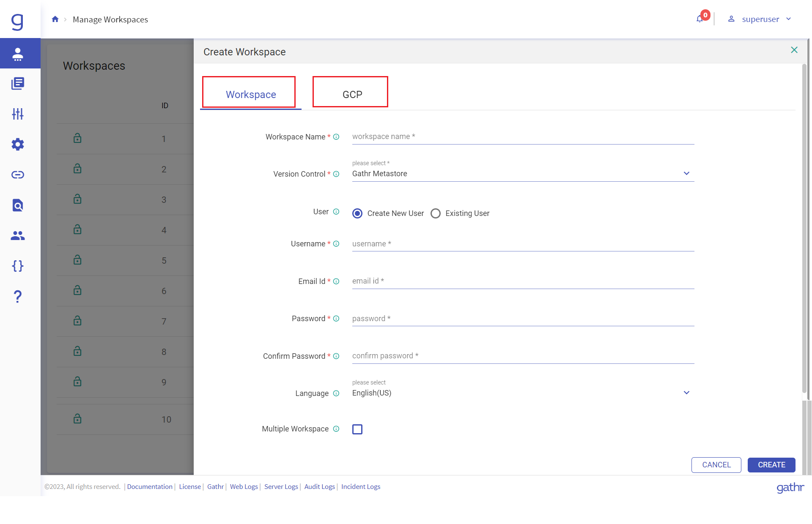Click the info icon next to Multiple Workspace

point(336,429)
